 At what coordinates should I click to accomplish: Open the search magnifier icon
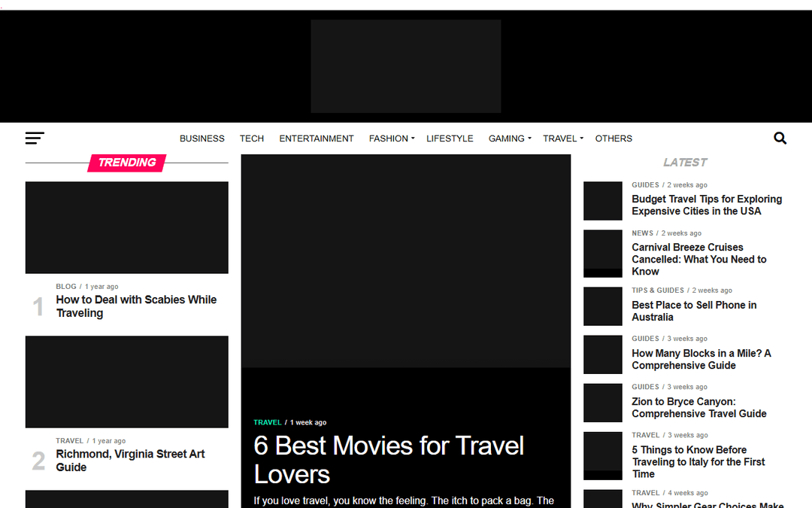pos(780,138)
